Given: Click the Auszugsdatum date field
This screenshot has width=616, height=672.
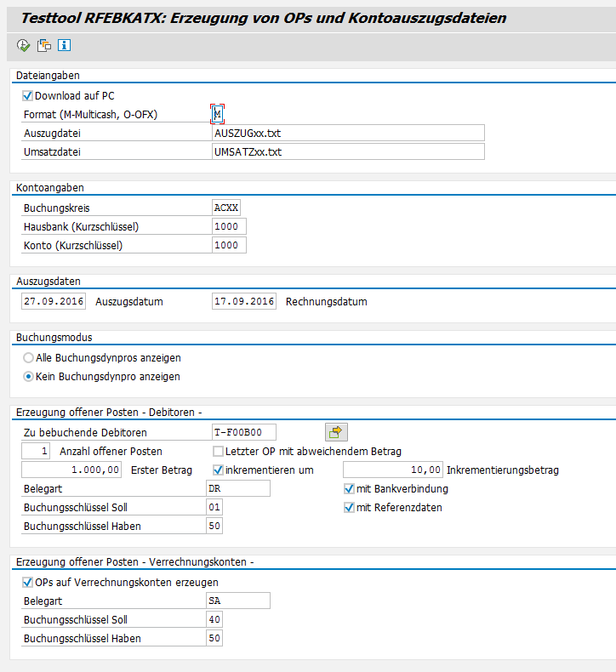Looking at the screenshot, I should [x=53, y=301].
